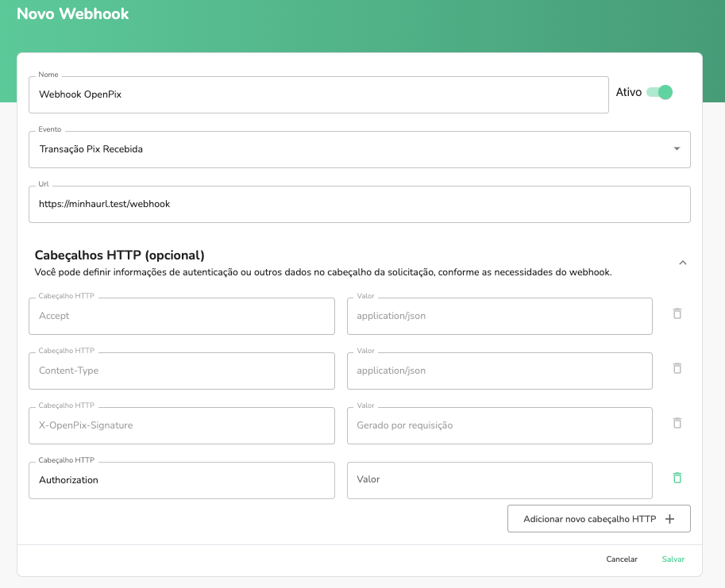This screenshot has height=588, width=725.
Task: Delete the Authorization header row
Action: [x=677, y=478]
